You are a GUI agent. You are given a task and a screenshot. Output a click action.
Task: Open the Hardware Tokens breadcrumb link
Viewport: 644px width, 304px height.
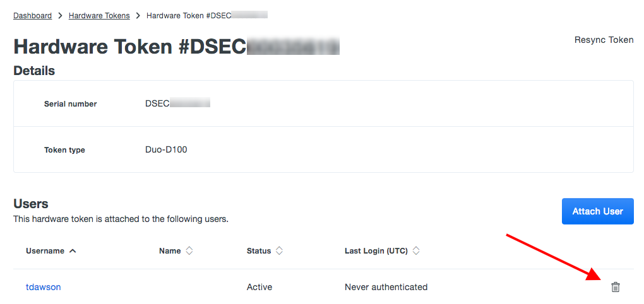coord(99,16)
